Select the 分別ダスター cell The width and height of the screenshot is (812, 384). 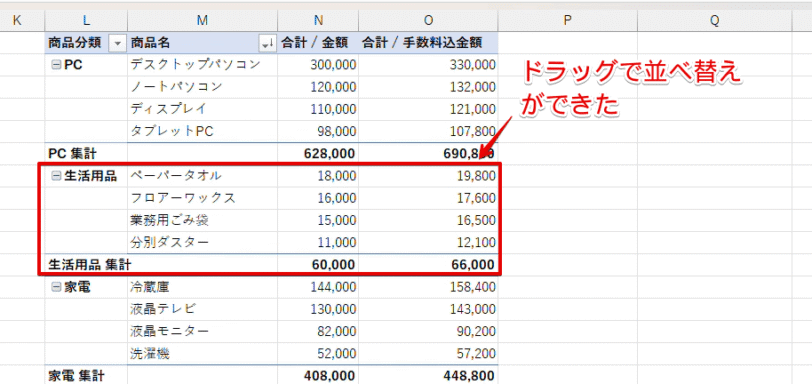[202, 243]
